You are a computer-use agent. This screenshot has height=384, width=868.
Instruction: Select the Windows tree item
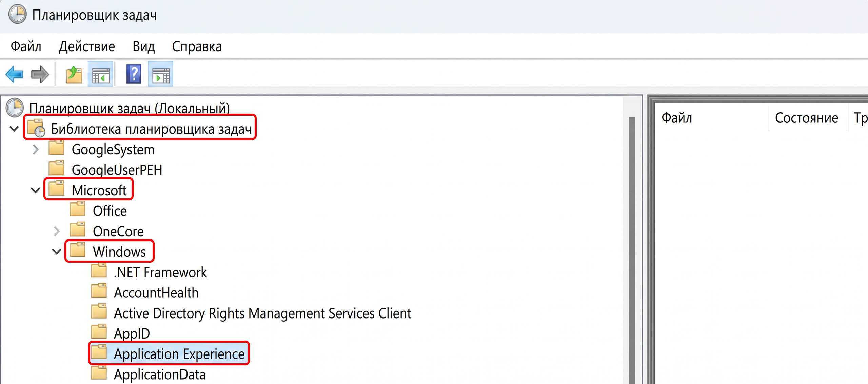tap(119, 252)
